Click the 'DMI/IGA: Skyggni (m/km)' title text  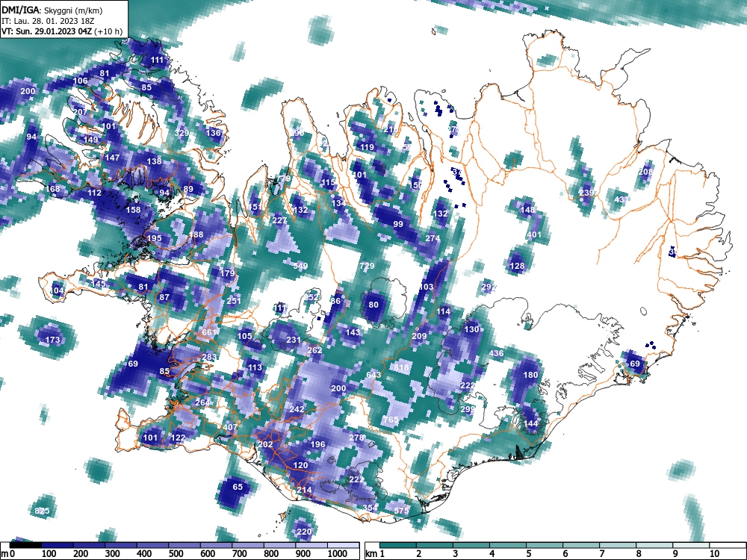[x=52, y=10]
